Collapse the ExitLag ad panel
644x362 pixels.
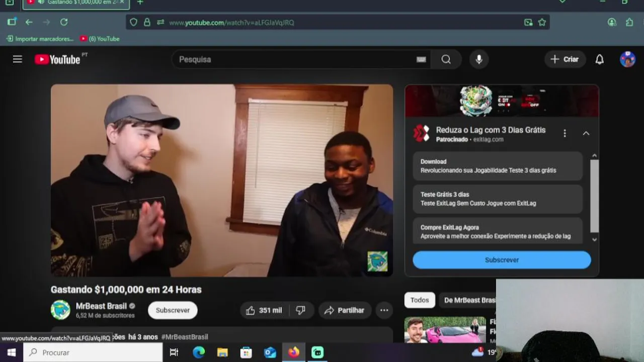(x=586, y=133)
